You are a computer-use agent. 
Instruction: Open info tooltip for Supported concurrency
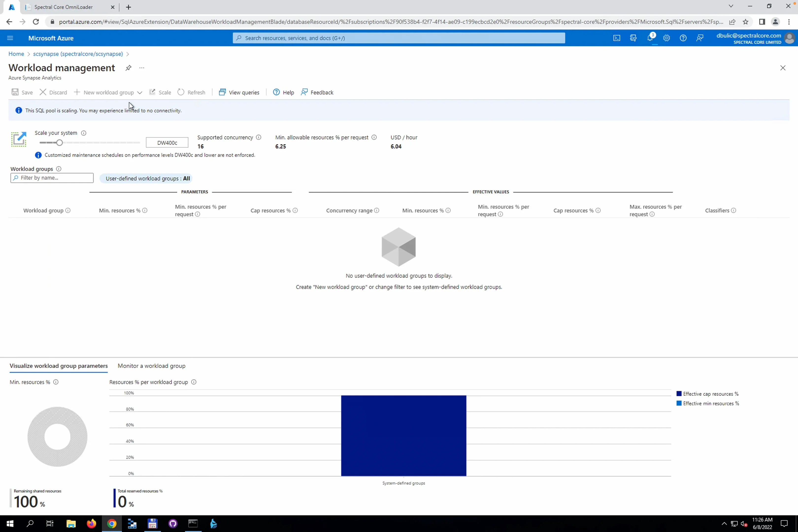pos(259,137)
